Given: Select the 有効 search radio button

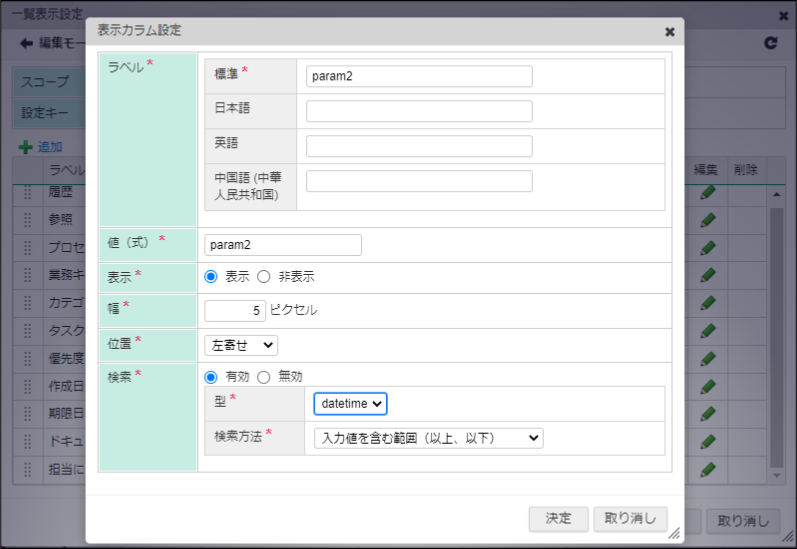Looking at the screenshot, I should [x=210, y=377].
